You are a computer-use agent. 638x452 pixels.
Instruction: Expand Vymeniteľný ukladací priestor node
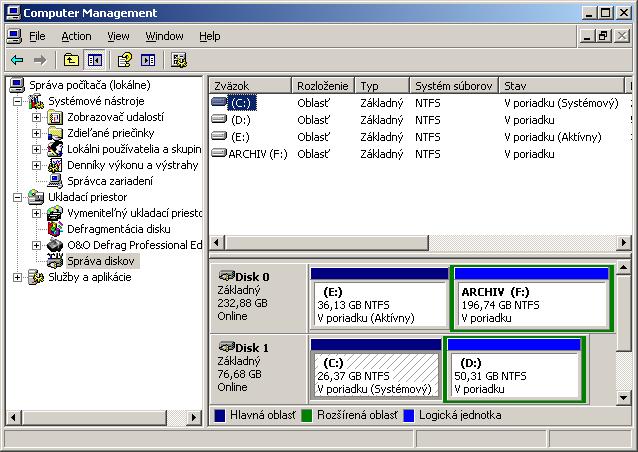tap(37, 213)
